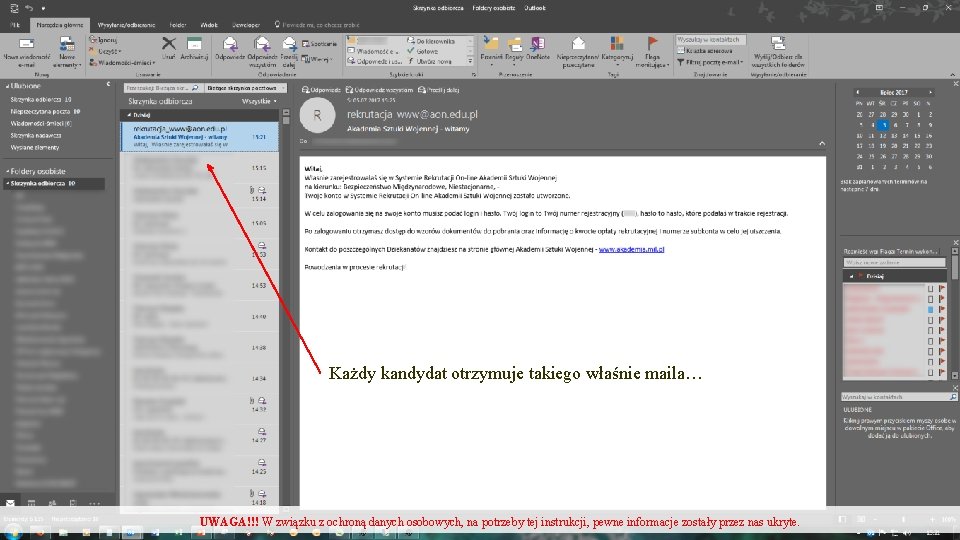Open the Oczyść dropdown
Image resolution: width=960 pixels, height=540 pixels.
coord(105,51)
